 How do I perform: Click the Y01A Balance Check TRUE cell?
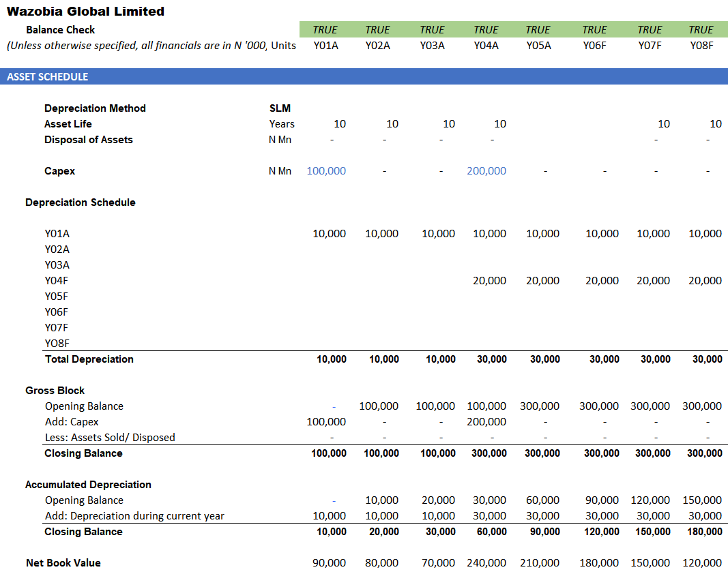coord(325,30)
